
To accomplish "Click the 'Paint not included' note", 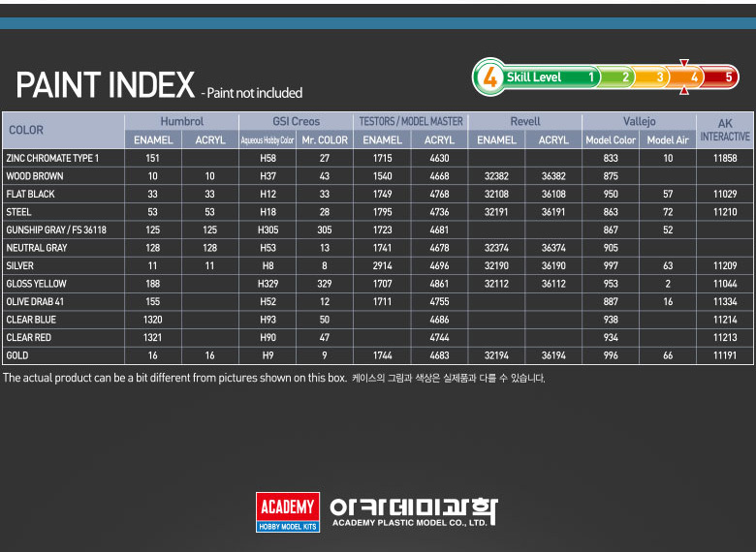I will click(252, 93).
